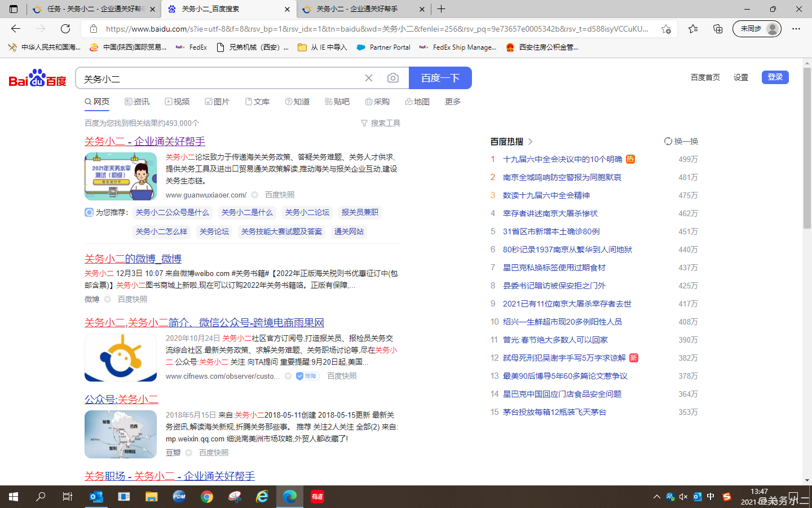Switch to the 文库 tab
The width and height of the screenshot is (812, 508).
tap(257, 102)
